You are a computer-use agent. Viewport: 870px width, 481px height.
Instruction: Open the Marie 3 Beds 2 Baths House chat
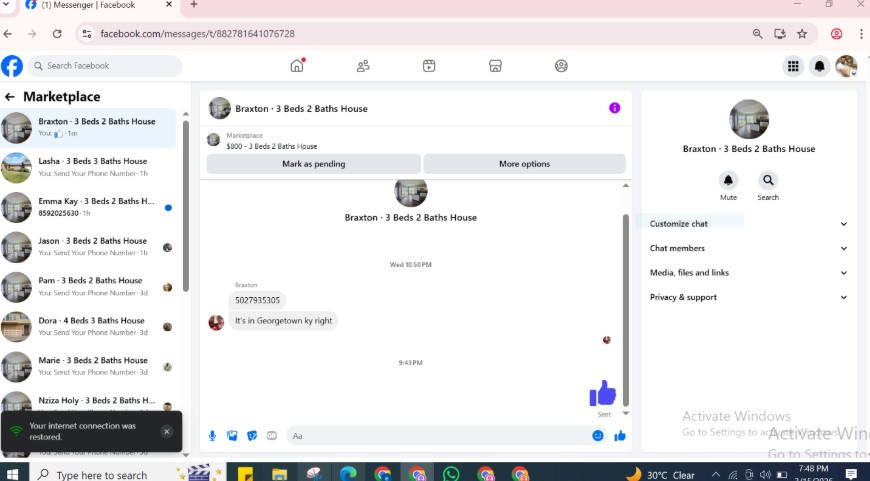point(89,366)
